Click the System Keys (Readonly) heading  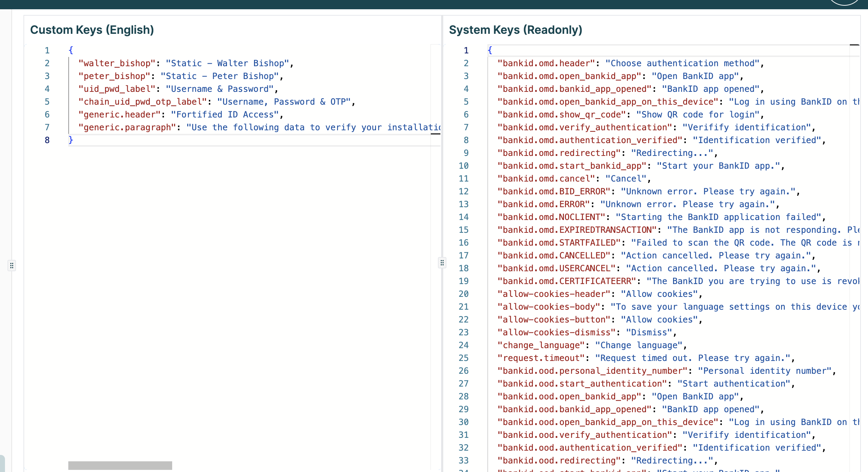pos(515,30)
